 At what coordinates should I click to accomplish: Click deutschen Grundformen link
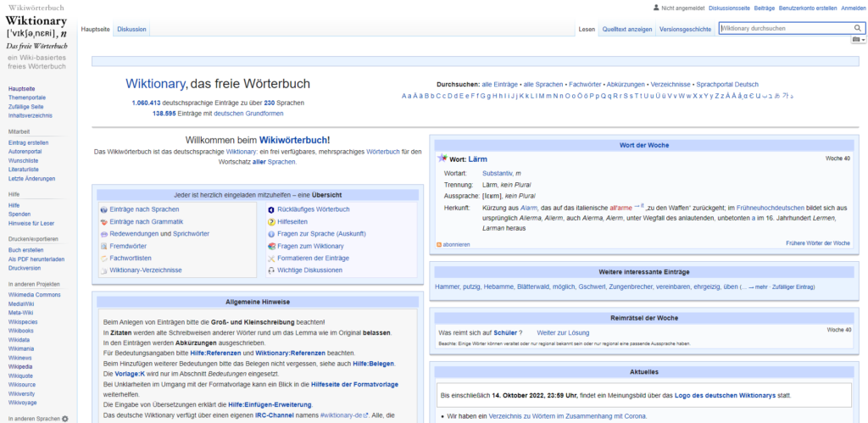click(x=248, y=114)
